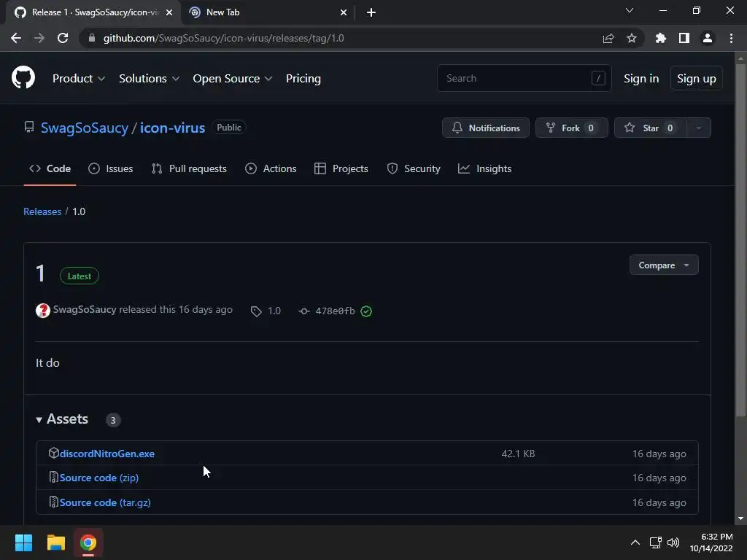Expand the Open Source menu

pyautogui.click(x=233, y=79)
